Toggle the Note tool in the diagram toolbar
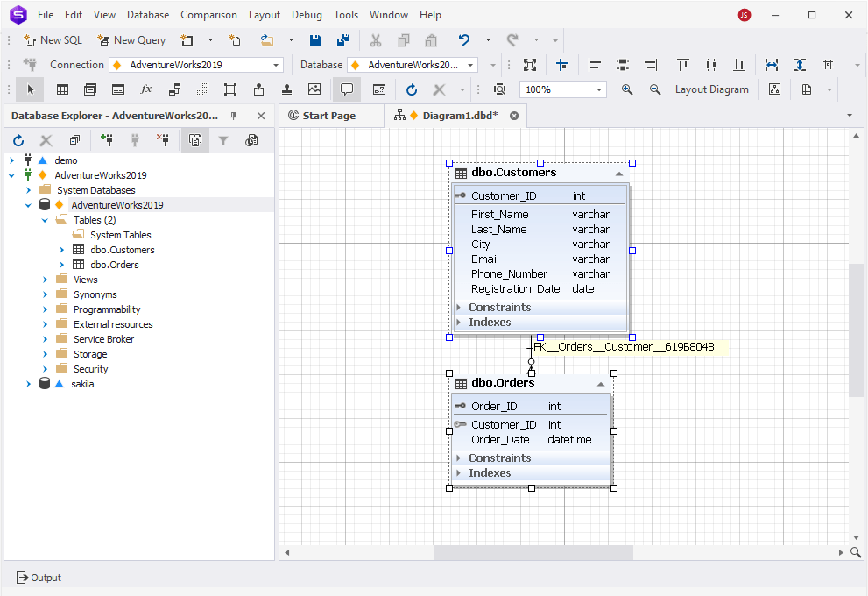868x596 pixels. point(346,89)
